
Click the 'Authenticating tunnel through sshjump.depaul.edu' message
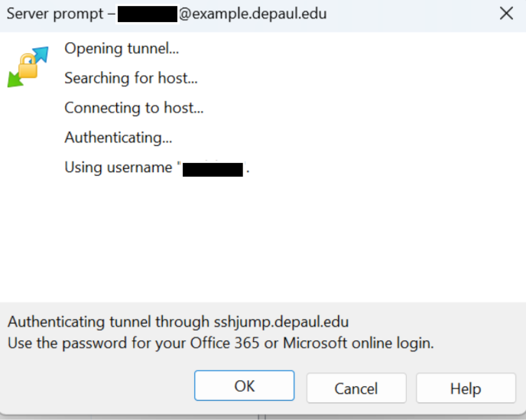(178, 322)
